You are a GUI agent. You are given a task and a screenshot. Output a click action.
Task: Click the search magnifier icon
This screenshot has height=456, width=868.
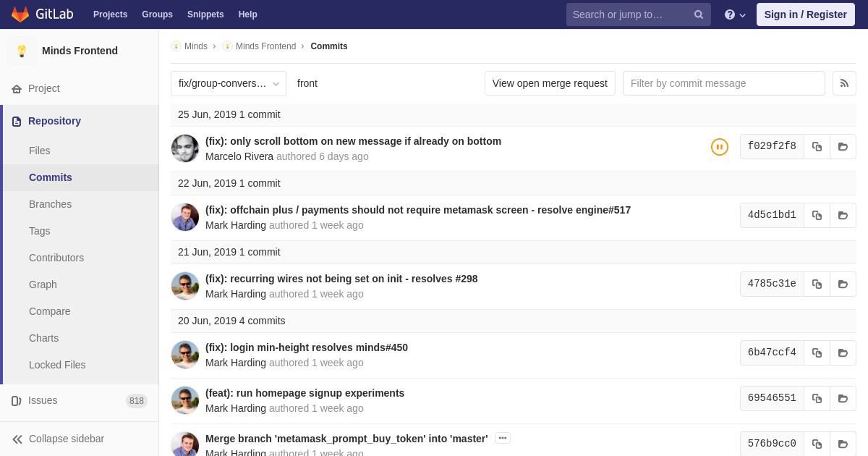pos(699,14)
